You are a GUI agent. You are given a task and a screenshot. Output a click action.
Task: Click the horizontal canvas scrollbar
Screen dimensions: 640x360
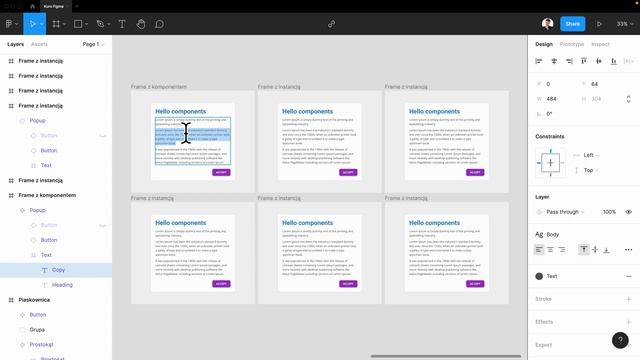(x=446, y=356)
